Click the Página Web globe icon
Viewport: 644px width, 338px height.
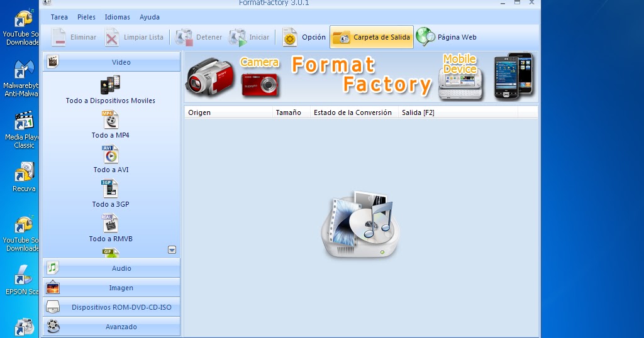425,37
